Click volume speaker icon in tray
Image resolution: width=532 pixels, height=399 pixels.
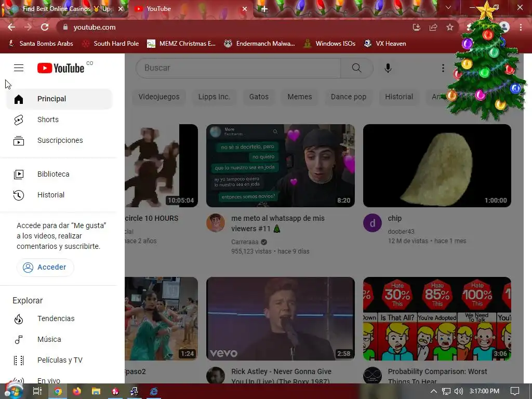458,391
